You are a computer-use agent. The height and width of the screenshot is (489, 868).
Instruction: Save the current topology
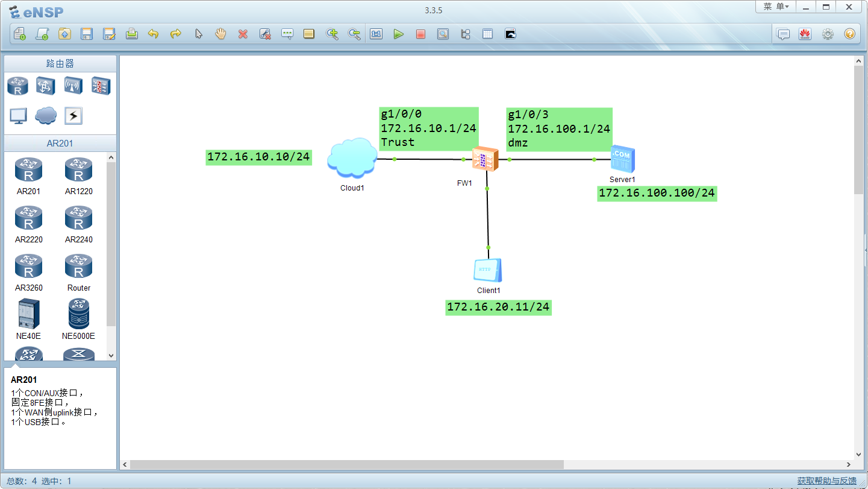(x=87, y=34)
